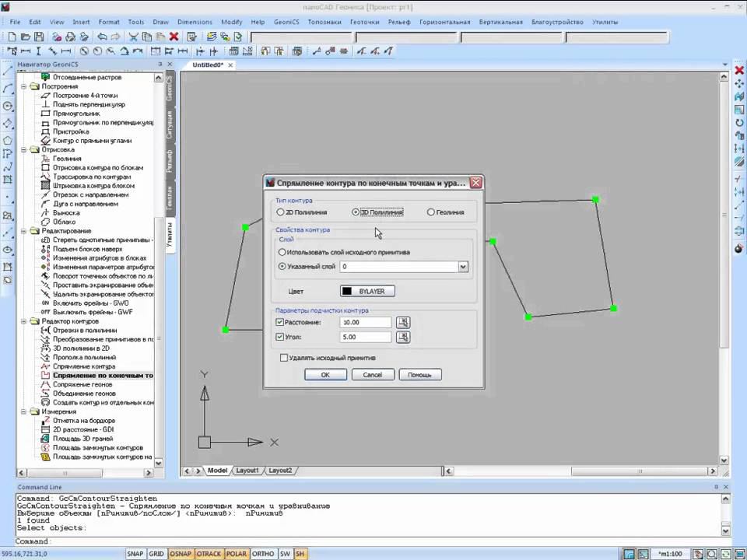Open the layer dropdown showing 0
The width and height of the screenshot is (747, 560).
[x=463, y=267]
